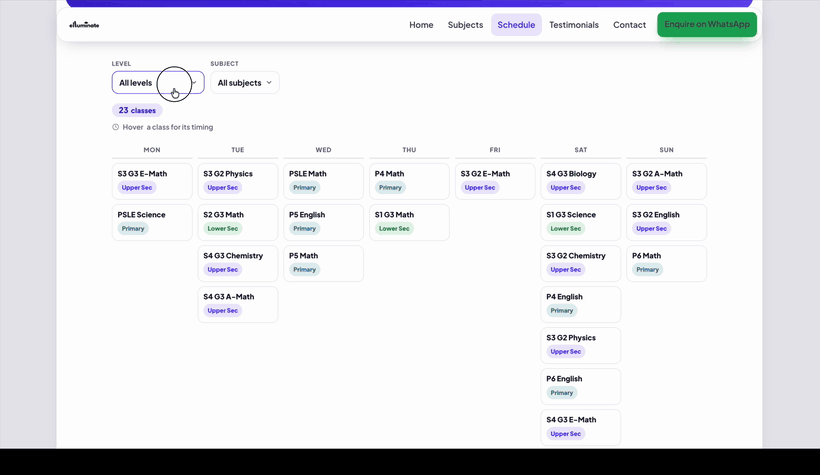Click the 23 classes badge
The image size is (820, 475).
[137, 110]
